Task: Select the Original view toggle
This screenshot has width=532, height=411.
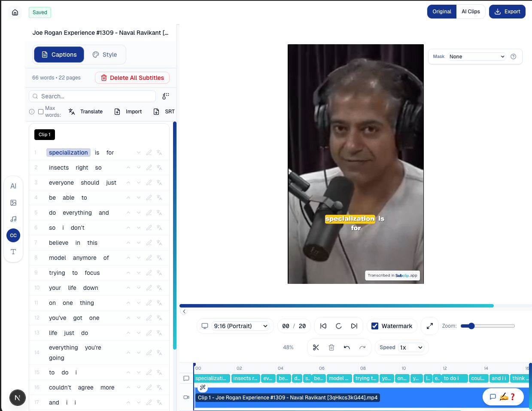Action: (441, 12)
